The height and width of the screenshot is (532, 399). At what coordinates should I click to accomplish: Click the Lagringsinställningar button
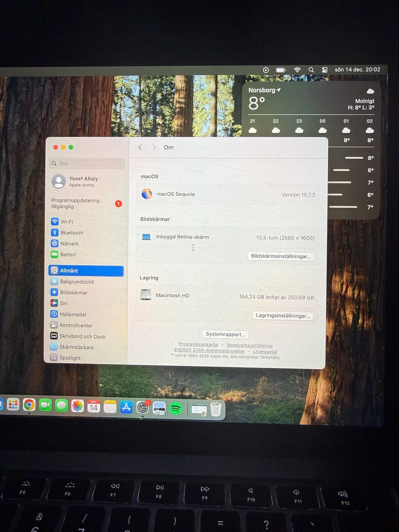[283, 315]
